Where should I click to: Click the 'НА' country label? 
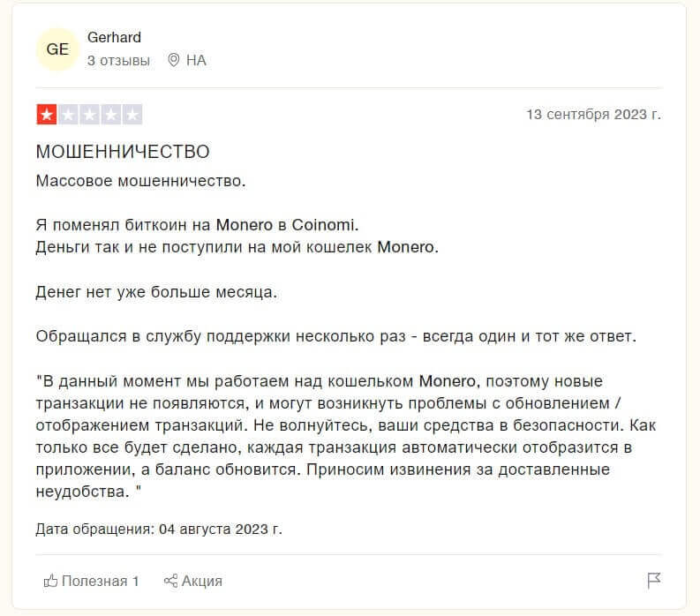coord(196,60)
